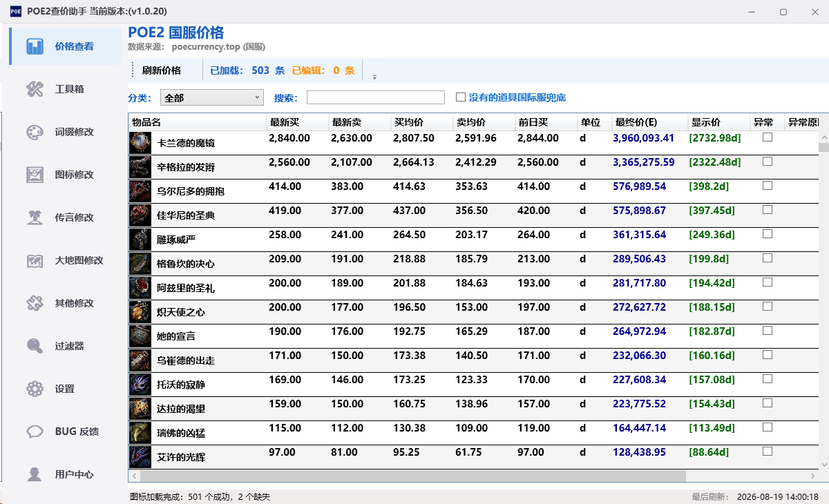The width and height of the screenshot is (829, 504).
Task: Open the 工具箱 wrench icon
Action: click(x=35, y=89)
